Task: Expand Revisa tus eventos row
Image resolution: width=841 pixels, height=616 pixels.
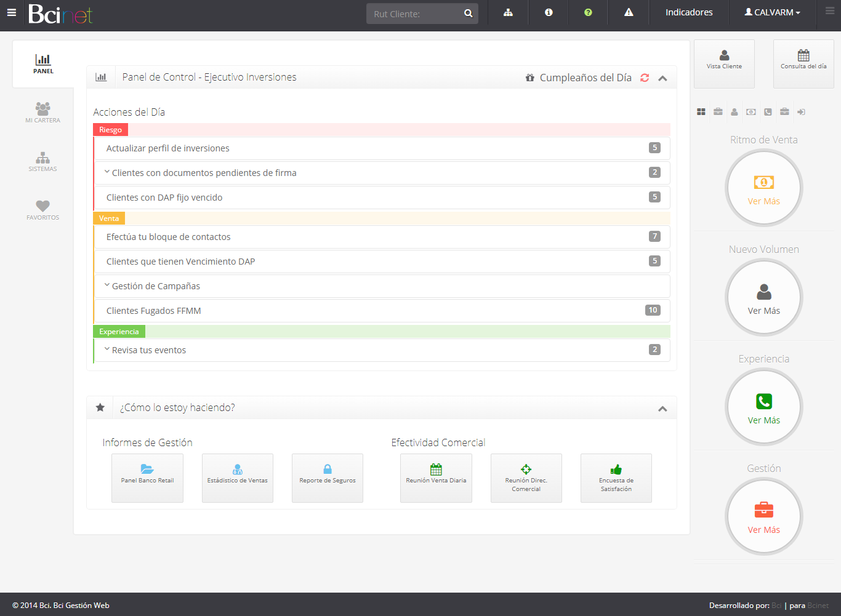Action: (148, 350)
